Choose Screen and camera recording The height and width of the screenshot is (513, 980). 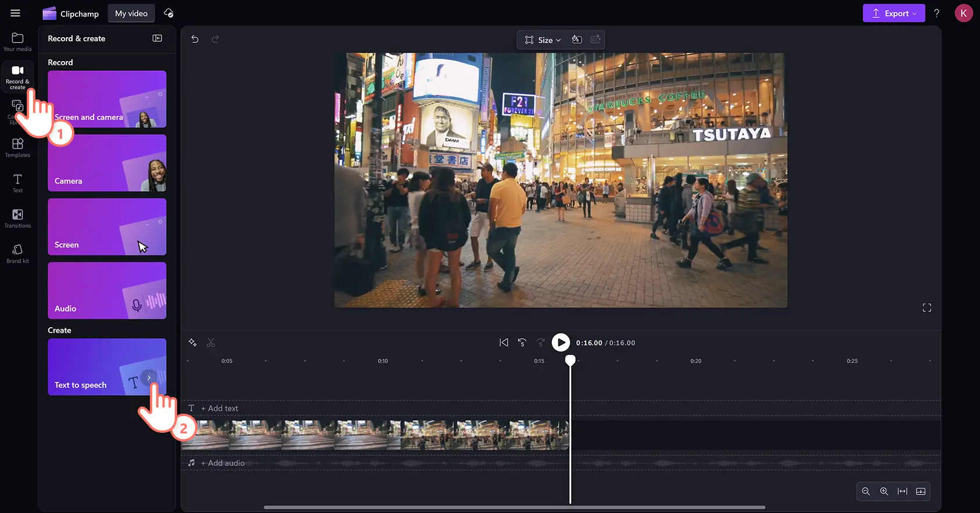tap(107, 99)
